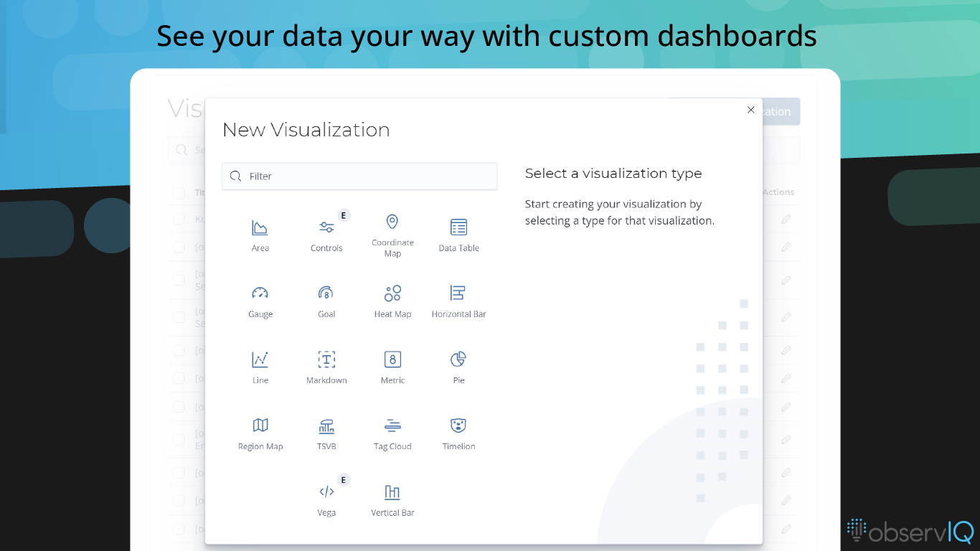The image size is (980, 551).
Task: Select the Area visualization type
Action: coord(260,233)
